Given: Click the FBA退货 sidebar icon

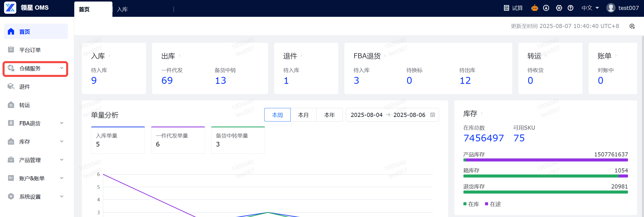Looking at the screenshot, I should pos(11,123).
